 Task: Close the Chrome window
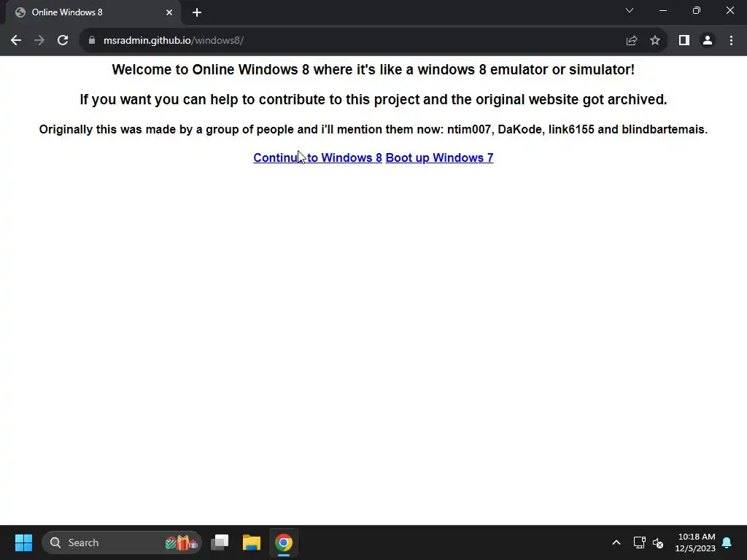coord(729,10)
